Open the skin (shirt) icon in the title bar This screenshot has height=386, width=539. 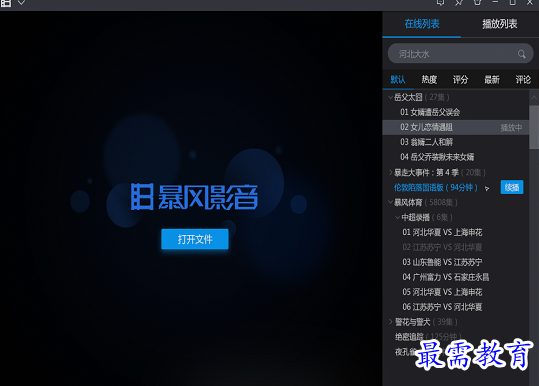(477, 2)
